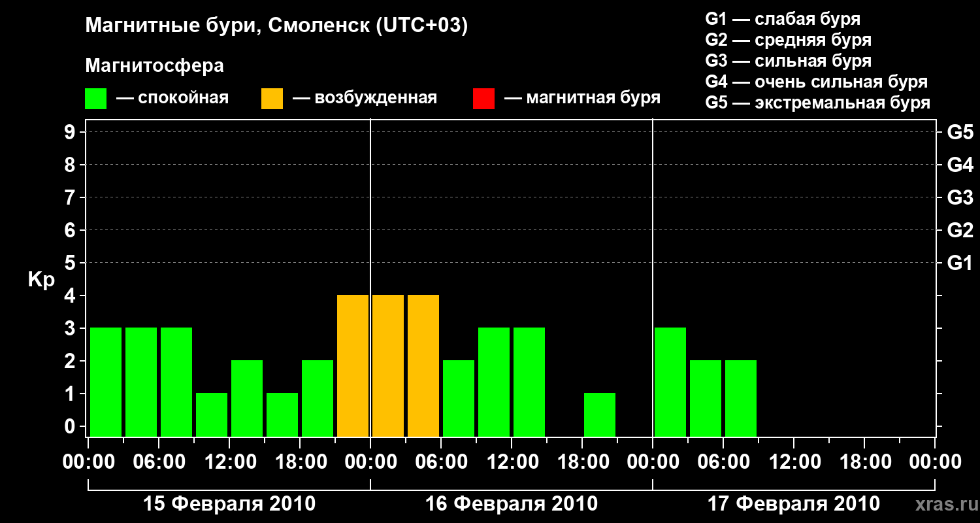Select the chart title 'Магнитные бури, Смоленск (UTC+03)'

(277, 26)
